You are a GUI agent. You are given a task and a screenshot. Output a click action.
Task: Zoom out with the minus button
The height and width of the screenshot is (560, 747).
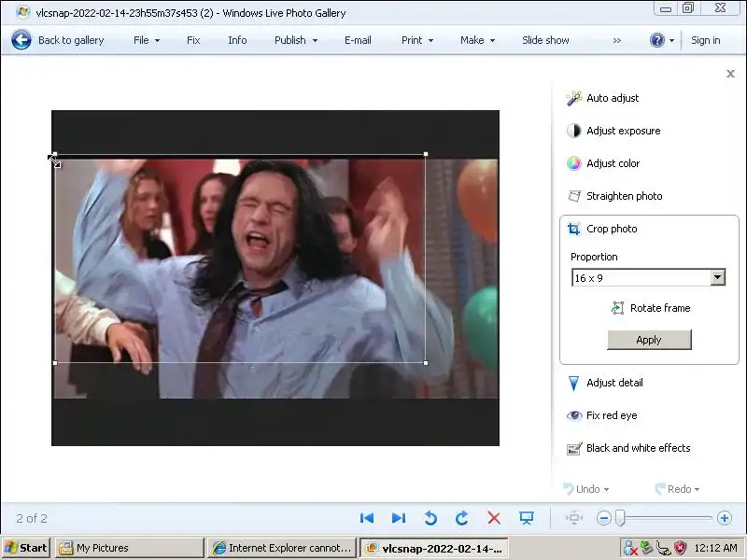click(603, 518)
